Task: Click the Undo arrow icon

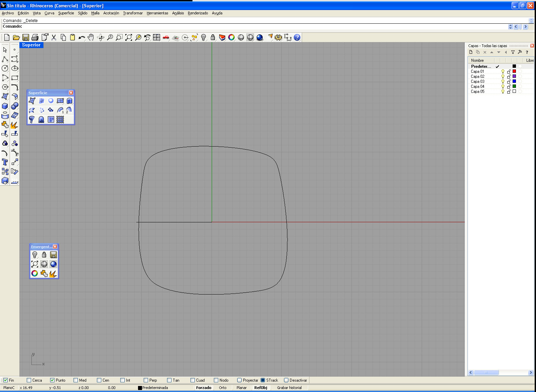Action: coord(82,37)
